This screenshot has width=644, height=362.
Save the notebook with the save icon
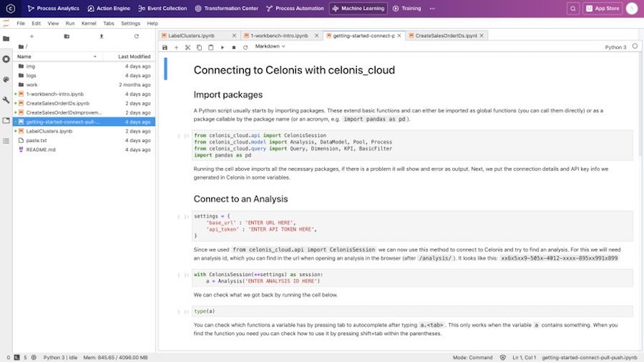coord(165,47)
